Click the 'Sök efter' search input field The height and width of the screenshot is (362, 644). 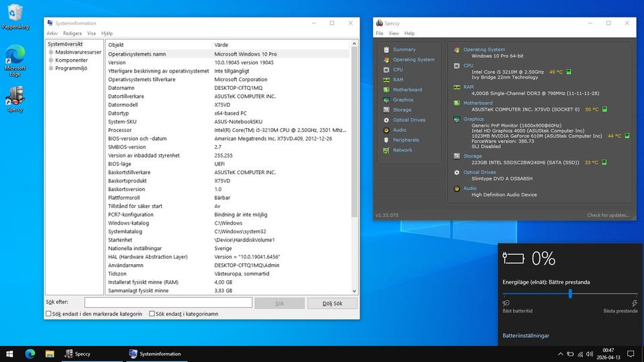(168, 302)
